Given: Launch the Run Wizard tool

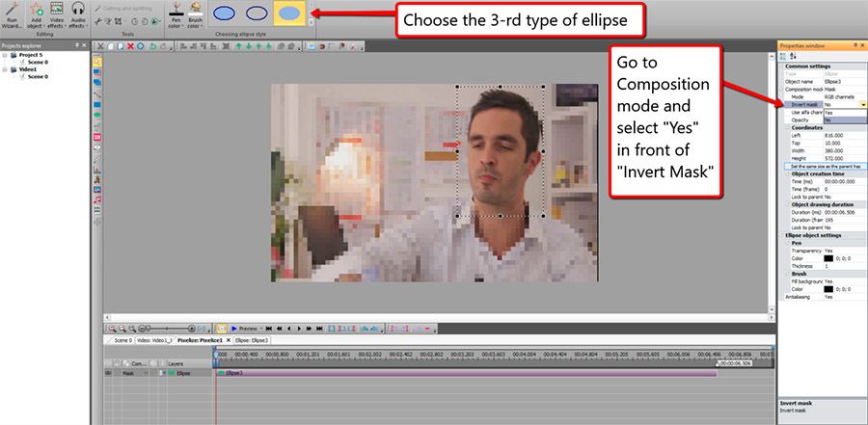Looking at the screenshot, I should pyautogui.click(x=13, y=15).
